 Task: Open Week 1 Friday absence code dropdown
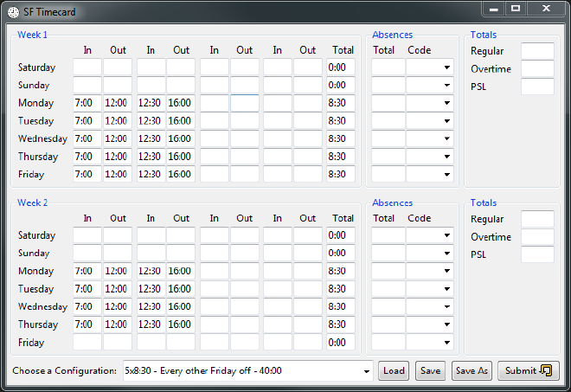click(430, 174)
